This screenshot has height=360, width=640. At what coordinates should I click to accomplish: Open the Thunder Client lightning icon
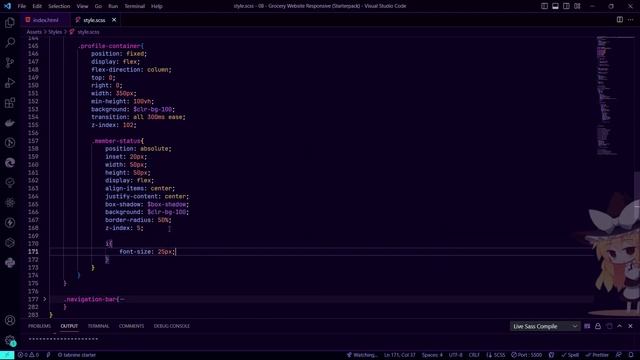tap(10, 222)
